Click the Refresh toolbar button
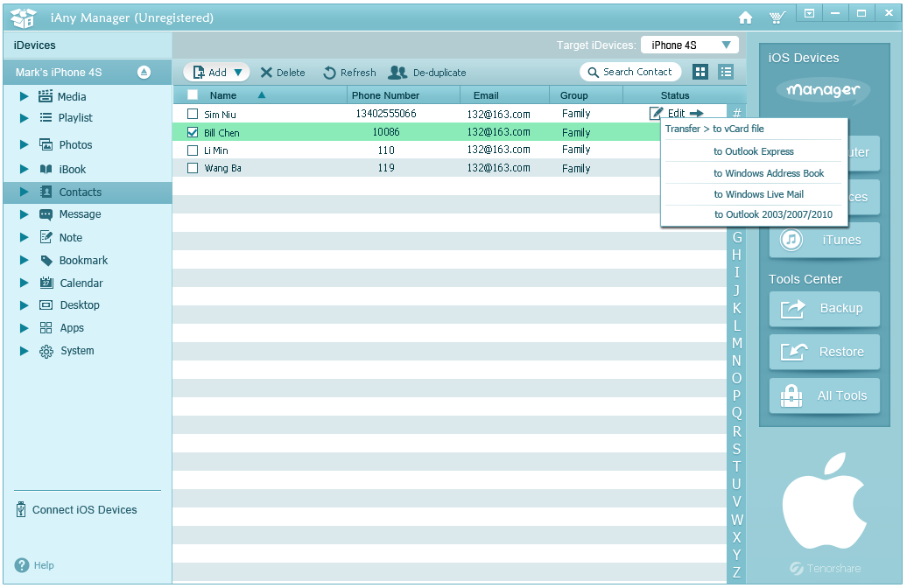Screen dimensions: 907x588 (x=349, y=73)
